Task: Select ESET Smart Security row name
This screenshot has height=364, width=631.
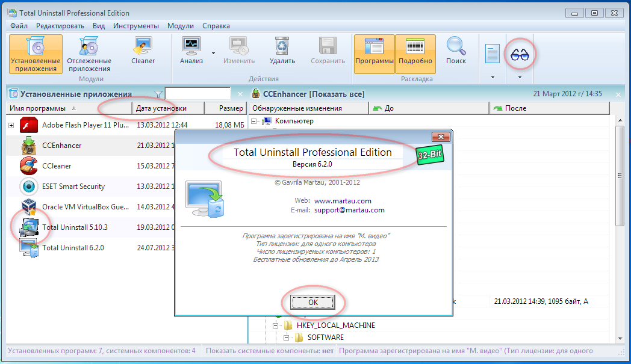Action: click(73, 187)
